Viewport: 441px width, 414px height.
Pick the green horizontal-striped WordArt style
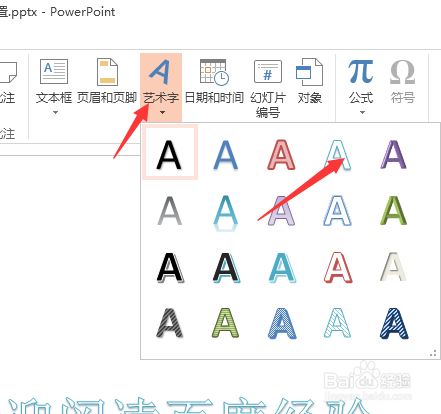point(226,323)
